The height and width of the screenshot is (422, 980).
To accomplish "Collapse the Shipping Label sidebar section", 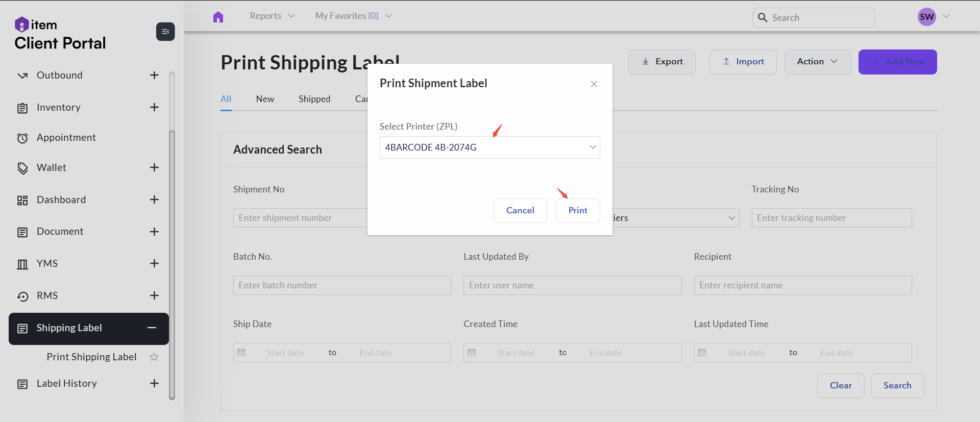I will pyautogui.click(x=152, y=328).
